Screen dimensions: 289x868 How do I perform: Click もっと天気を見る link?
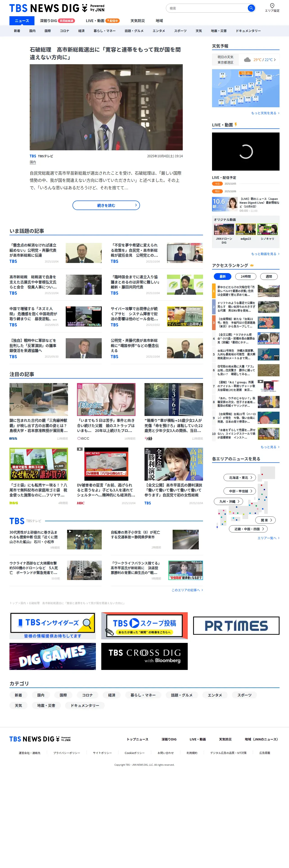pos(265,113)
